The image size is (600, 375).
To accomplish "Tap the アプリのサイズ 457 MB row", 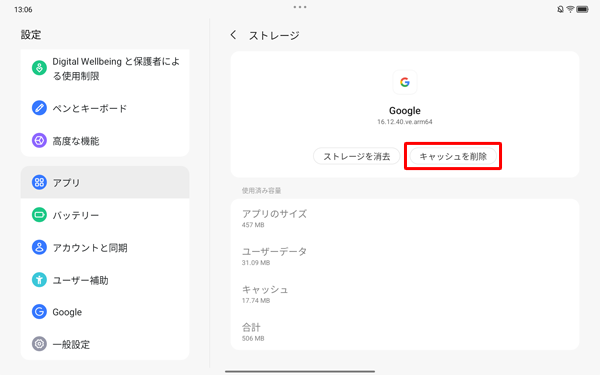I will point(405,218).
